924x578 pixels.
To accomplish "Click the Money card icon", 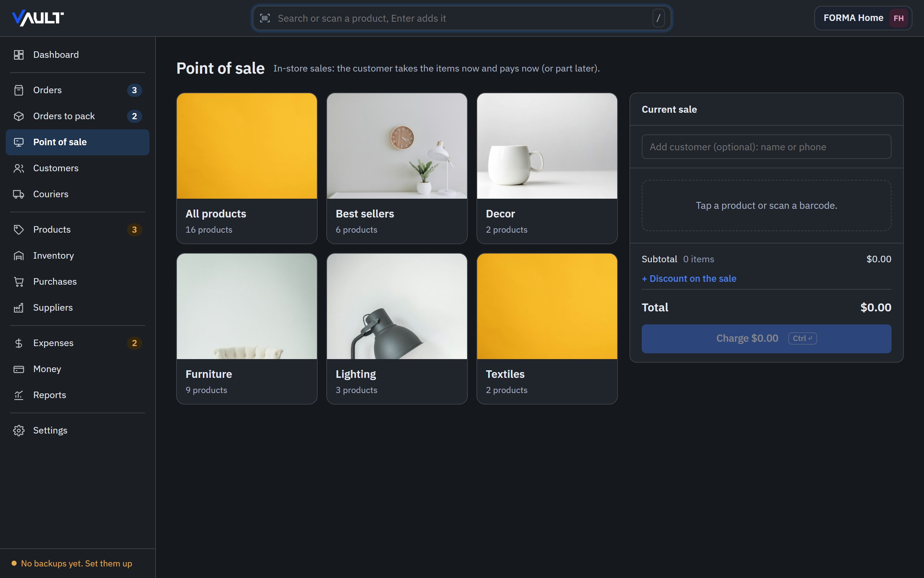I will click(19, 369).
